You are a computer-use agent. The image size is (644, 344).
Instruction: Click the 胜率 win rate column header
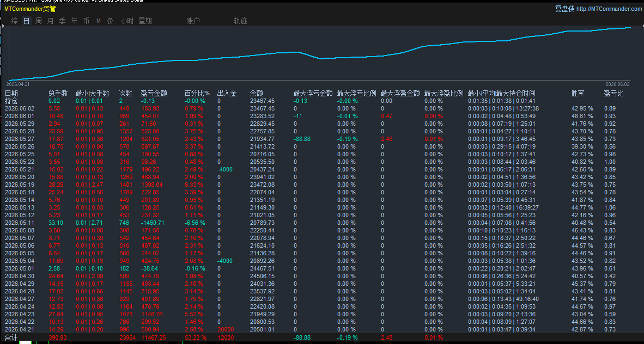click(578, 93)
